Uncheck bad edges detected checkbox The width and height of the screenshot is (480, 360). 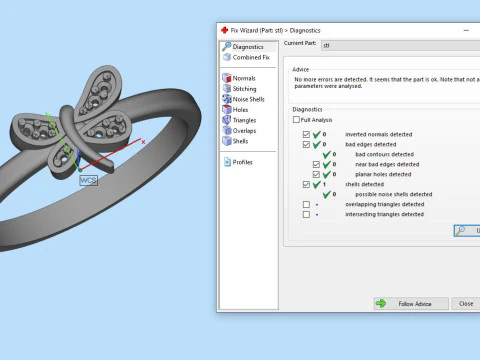click(x=306, y=144)
